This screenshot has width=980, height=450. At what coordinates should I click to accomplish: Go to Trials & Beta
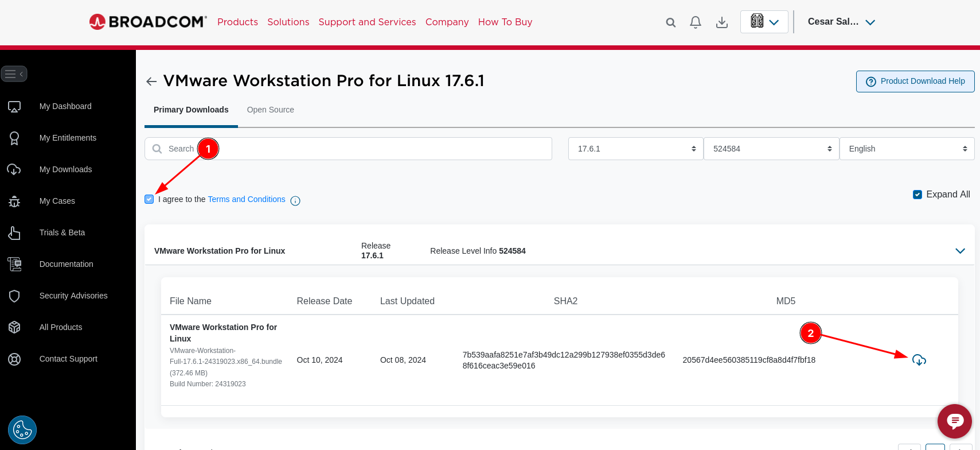62,232
